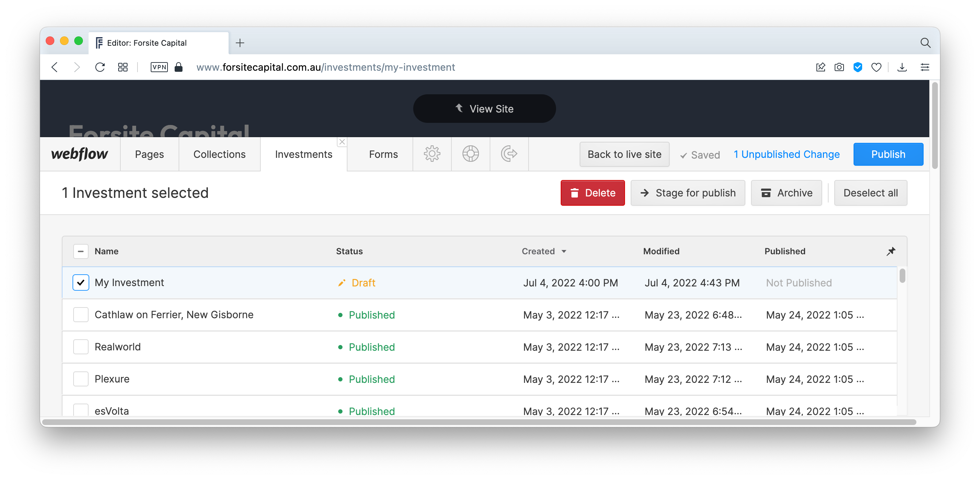Click Stage for publish

pos(688,193)
